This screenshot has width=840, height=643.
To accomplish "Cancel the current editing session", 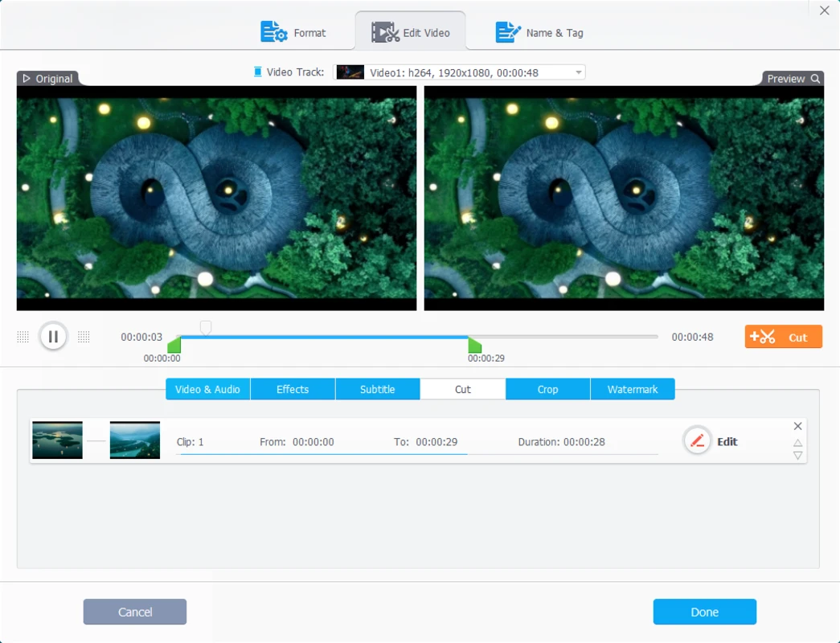I will [134, 612].
